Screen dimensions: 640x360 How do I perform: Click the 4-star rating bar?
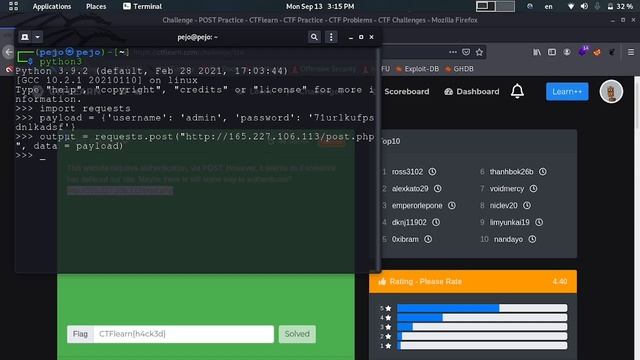point(482,318)
